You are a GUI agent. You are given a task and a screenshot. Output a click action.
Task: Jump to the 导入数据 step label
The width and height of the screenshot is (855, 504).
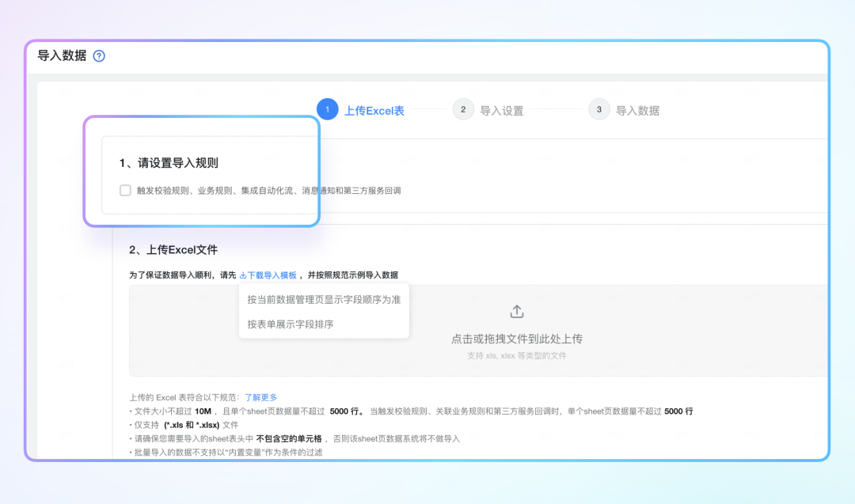click(637, 111)
